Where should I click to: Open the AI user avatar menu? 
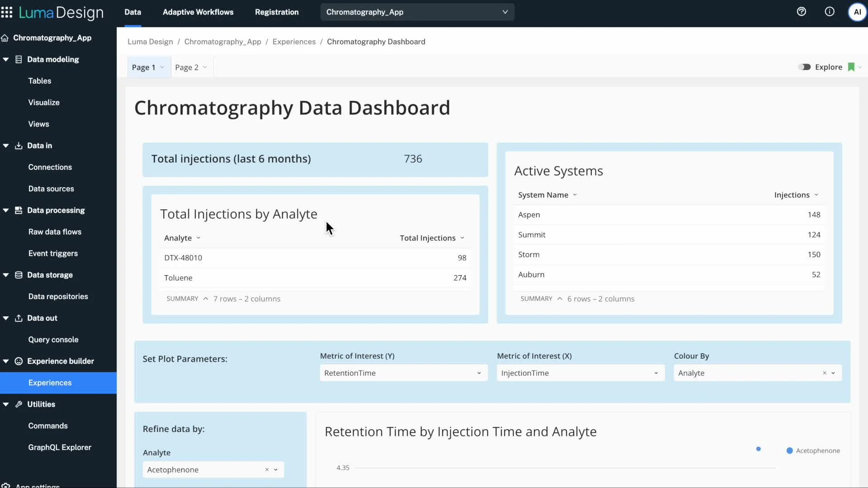pyautogui.click(x=857, y=12)
